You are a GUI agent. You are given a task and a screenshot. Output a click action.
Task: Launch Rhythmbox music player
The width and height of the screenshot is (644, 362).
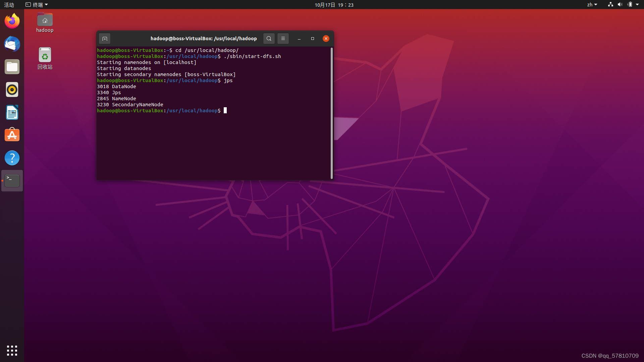tap(12, 89)
